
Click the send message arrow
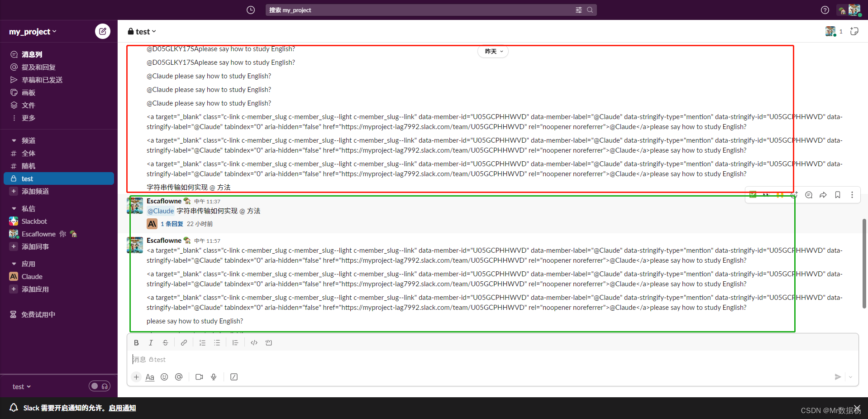[838, 377]
